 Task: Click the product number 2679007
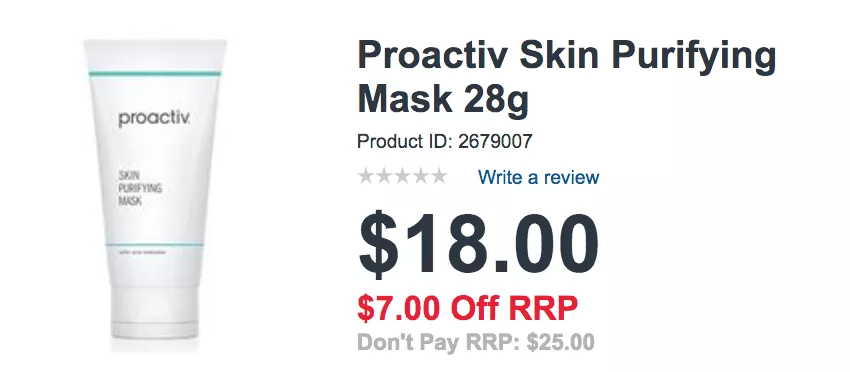point(495,142)
